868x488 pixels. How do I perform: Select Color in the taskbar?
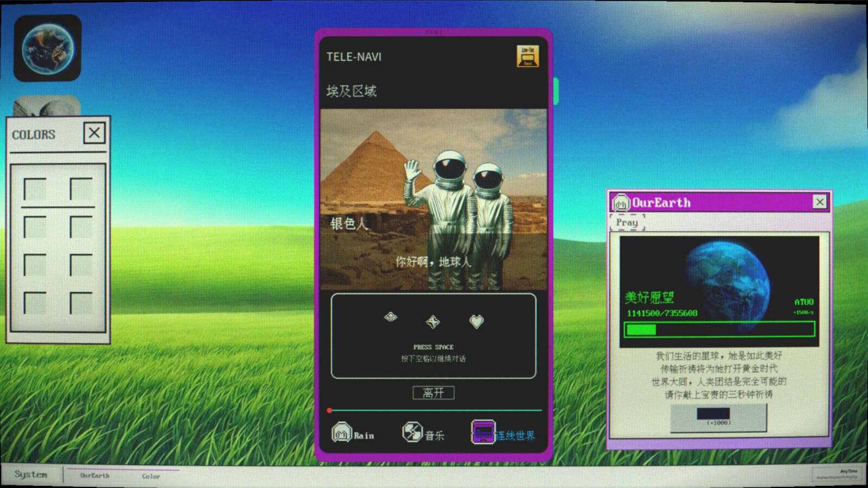coord(151,476)
